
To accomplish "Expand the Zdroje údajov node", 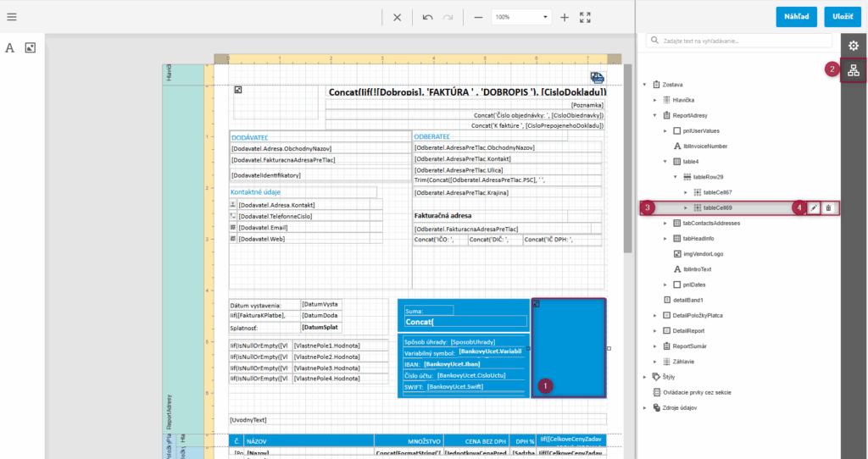I will [x=644, y=407].
